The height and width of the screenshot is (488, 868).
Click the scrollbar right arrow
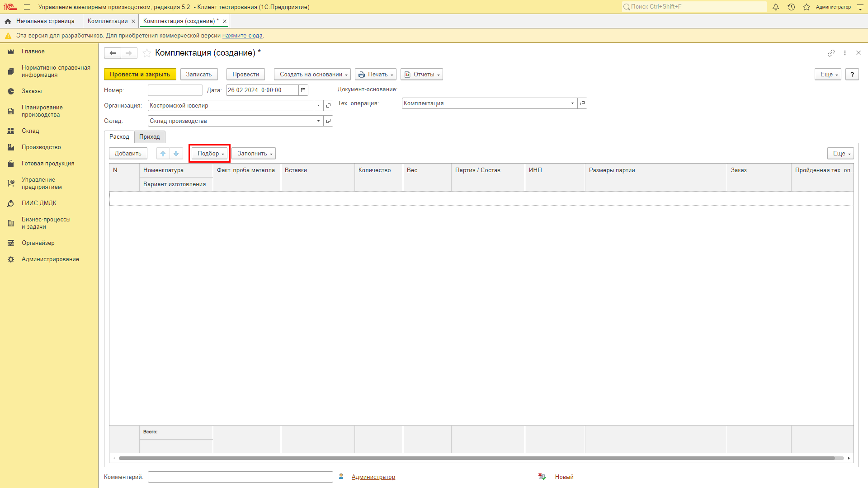[849, 458]
